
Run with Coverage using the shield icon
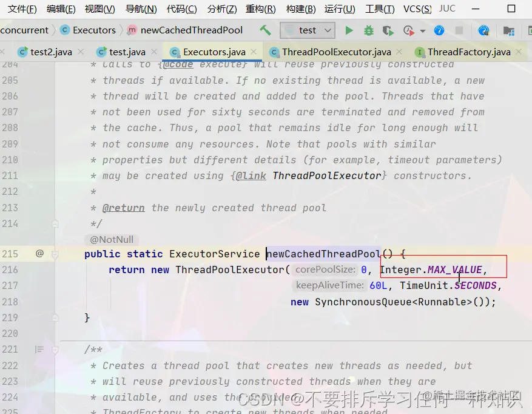pyautogui.click(x=388, y=31)
